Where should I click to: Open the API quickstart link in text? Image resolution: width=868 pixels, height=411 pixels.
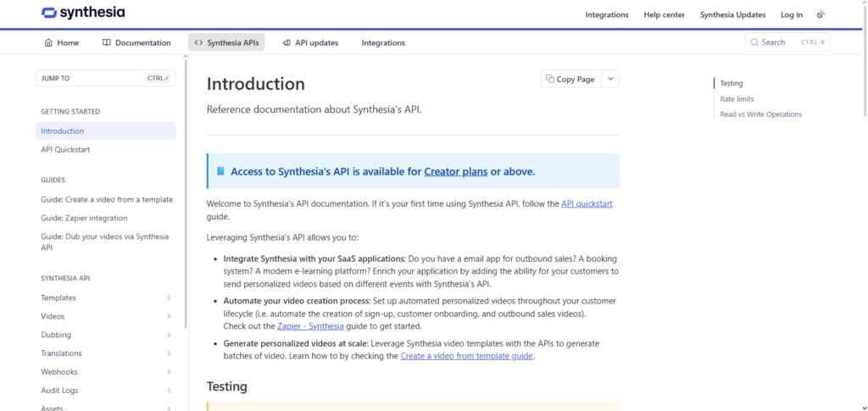pos(587,203)
